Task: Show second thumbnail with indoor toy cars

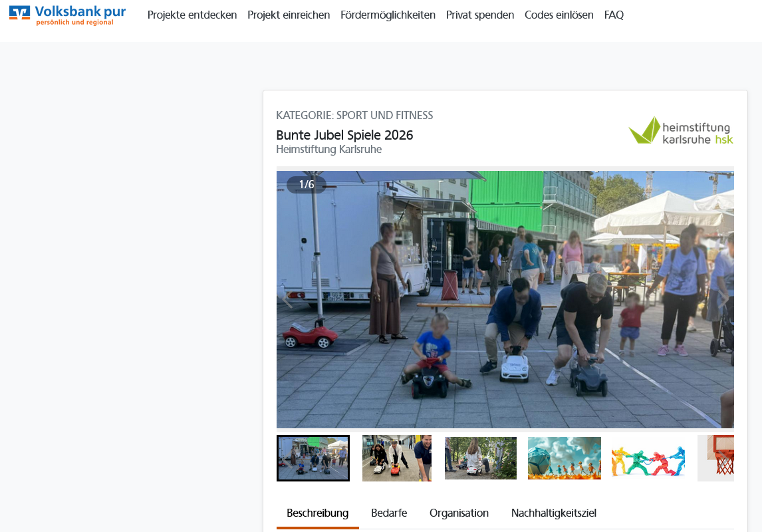Action: (x=396, y=458)
